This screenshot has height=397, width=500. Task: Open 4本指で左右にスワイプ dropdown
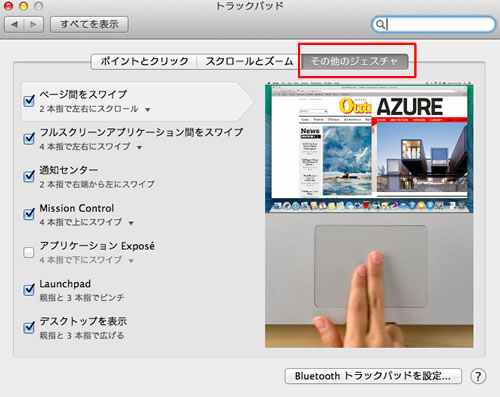(x=91, y=147)
